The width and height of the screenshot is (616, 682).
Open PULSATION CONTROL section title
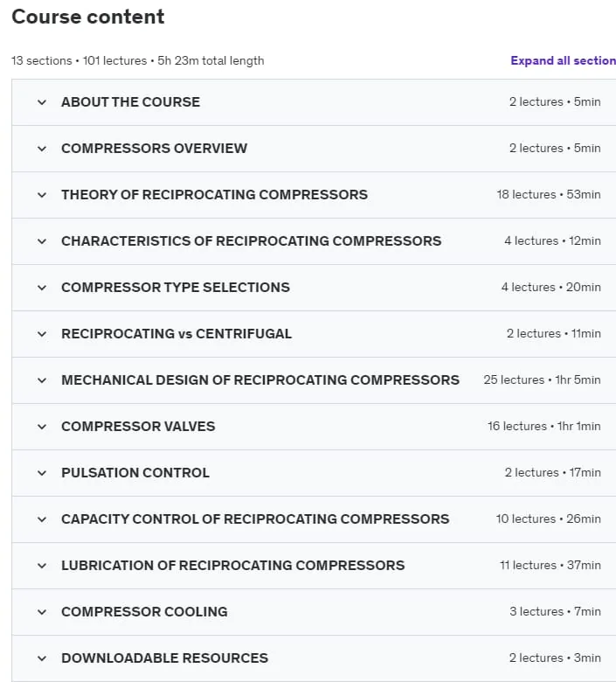[x=135, y=473]
